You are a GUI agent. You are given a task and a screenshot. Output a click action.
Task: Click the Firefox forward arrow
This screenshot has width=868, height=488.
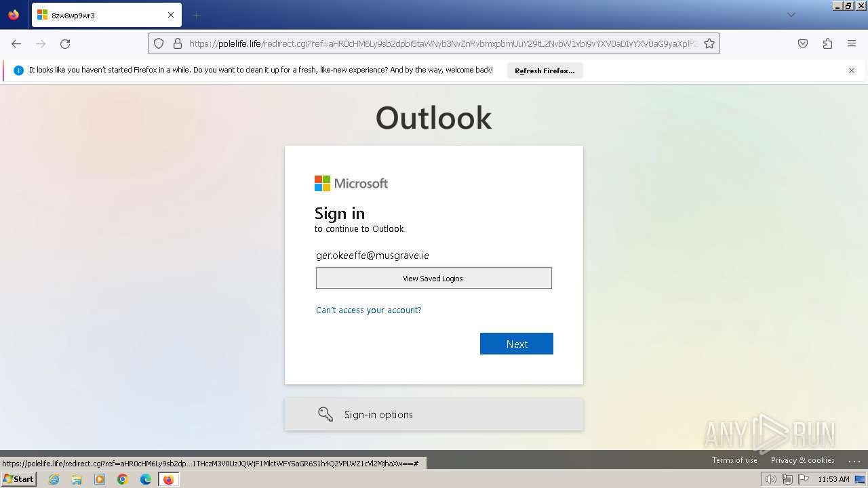(41, 43)
